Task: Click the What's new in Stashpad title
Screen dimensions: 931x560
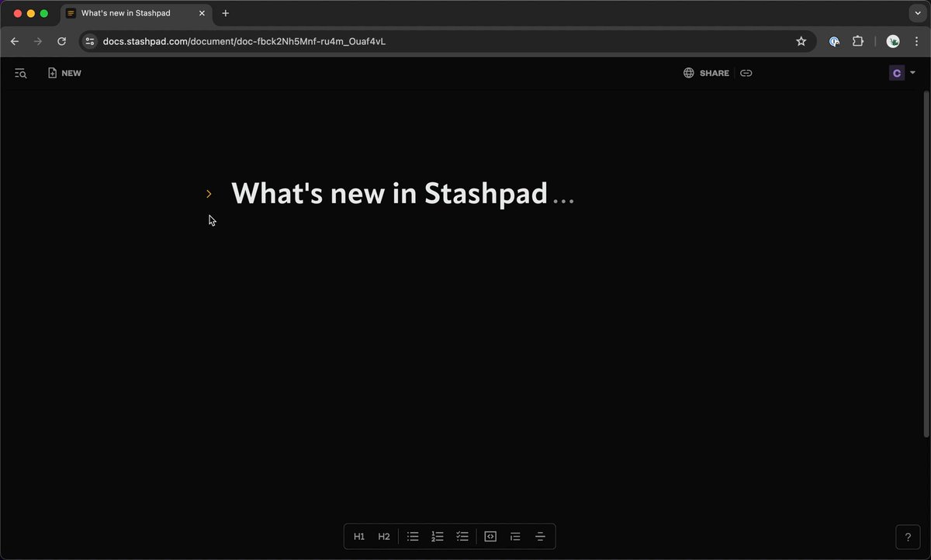Action: pos(389,193)
